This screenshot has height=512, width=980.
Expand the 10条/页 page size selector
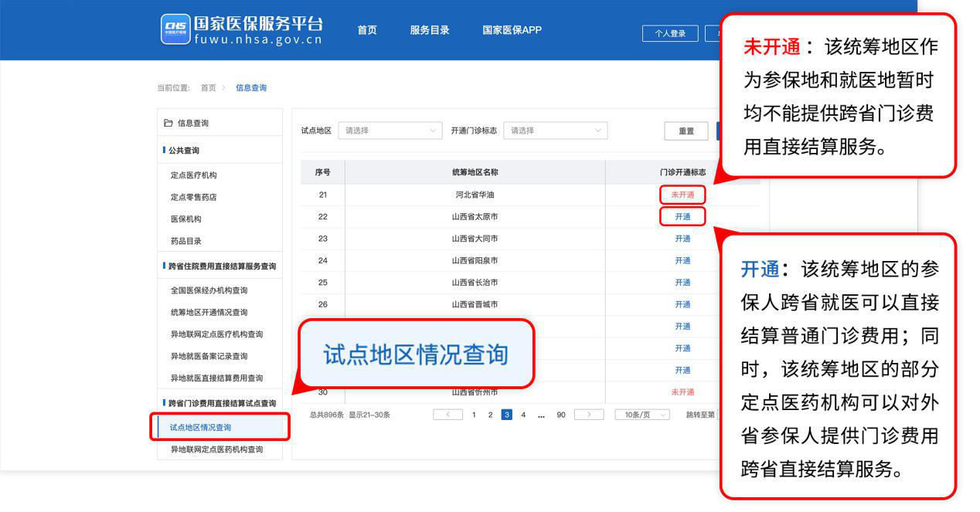[x=641, y=415]
